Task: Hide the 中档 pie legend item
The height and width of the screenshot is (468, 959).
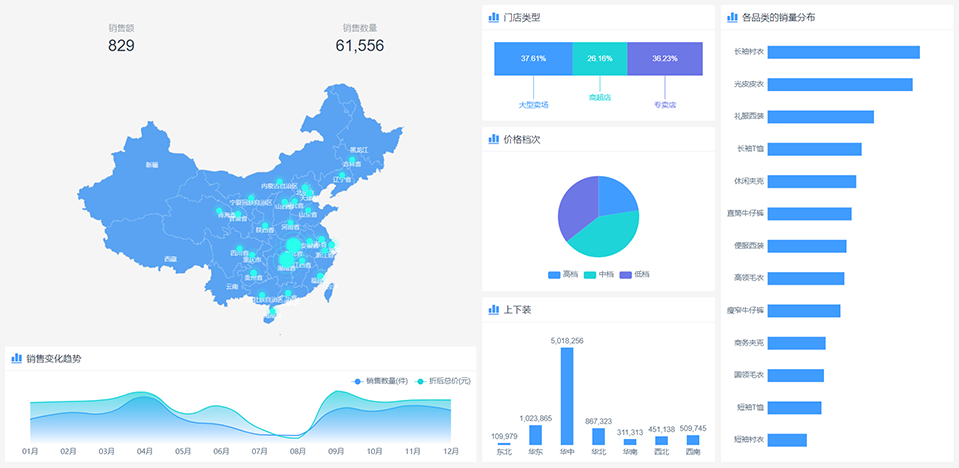Action: (x=598, y=274)
